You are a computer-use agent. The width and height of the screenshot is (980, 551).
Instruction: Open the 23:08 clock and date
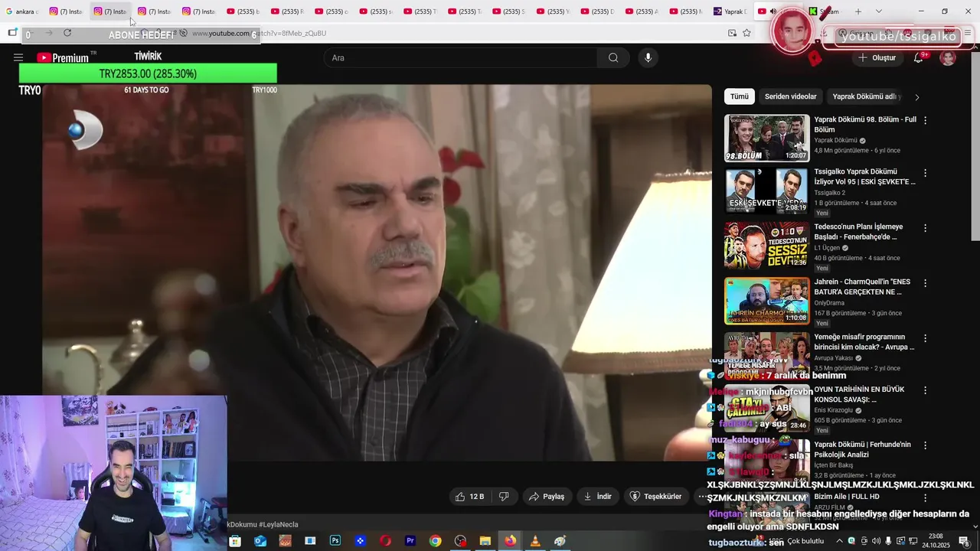(x=936, y=541)
